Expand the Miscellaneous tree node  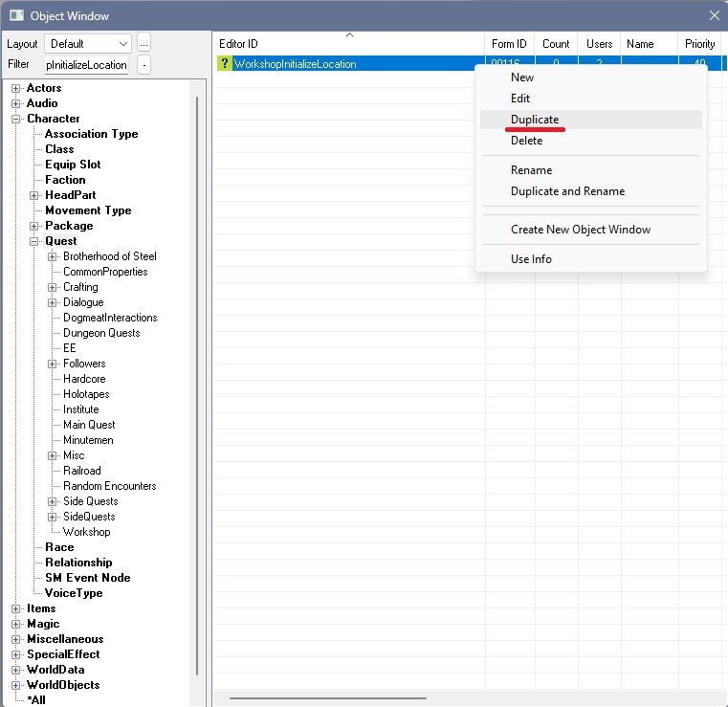click(16, 640)
